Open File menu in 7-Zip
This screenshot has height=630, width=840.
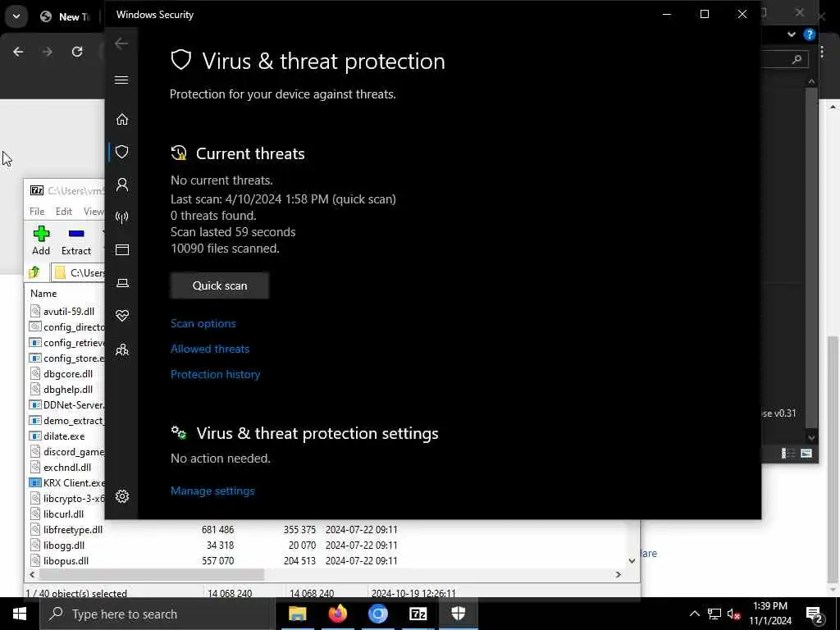tap(37, 212)
